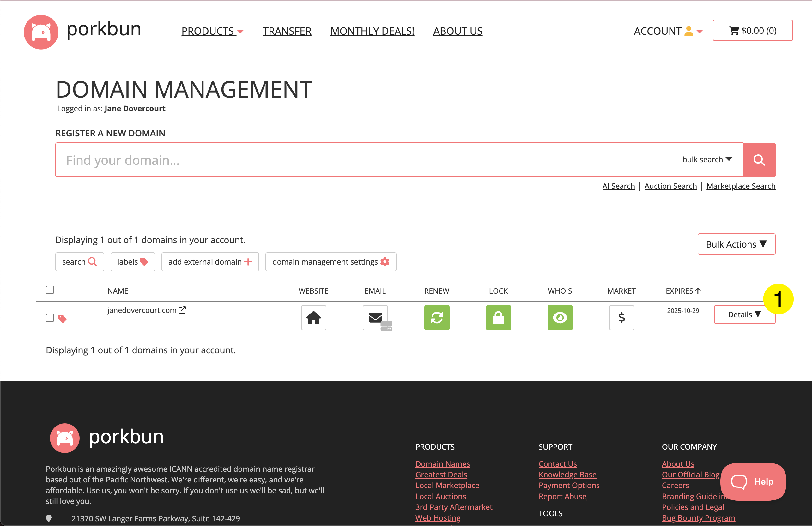
Task: Open footer Bug Bounty Program link
Action: (698, 518)
